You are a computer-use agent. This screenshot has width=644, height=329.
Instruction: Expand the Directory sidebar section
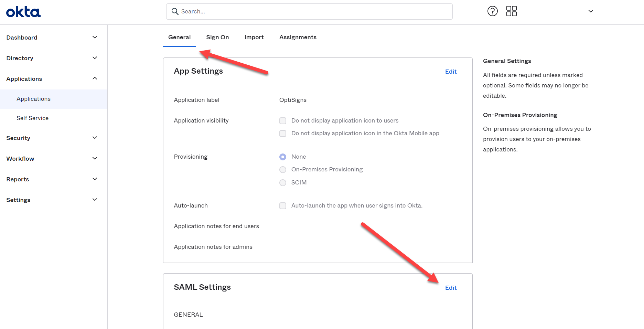coord(95,58)
